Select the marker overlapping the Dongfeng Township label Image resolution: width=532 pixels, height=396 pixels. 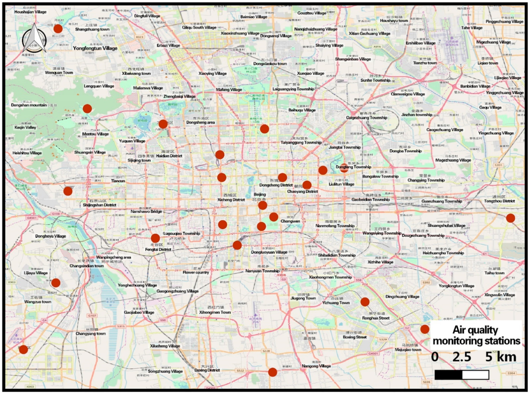click(344, 168)
